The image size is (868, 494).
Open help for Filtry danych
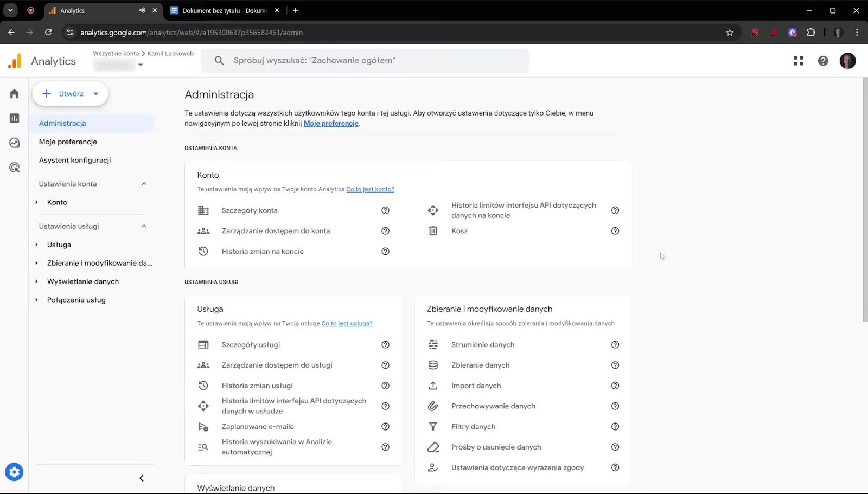pyautogui.click(x=615, y=427)
